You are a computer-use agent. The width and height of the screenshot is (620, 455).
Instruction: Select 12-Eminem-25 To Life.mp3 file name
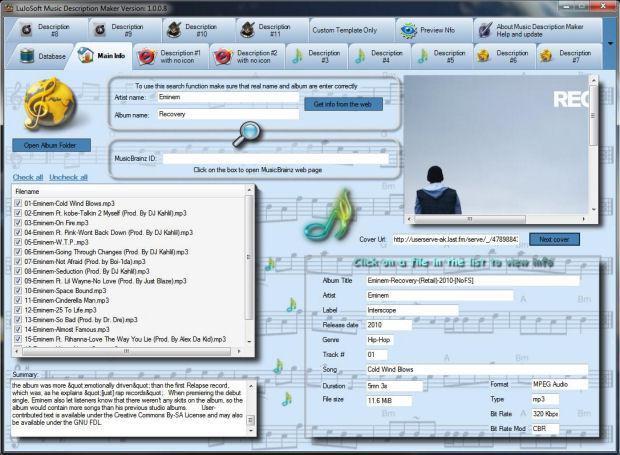[60, 310]
